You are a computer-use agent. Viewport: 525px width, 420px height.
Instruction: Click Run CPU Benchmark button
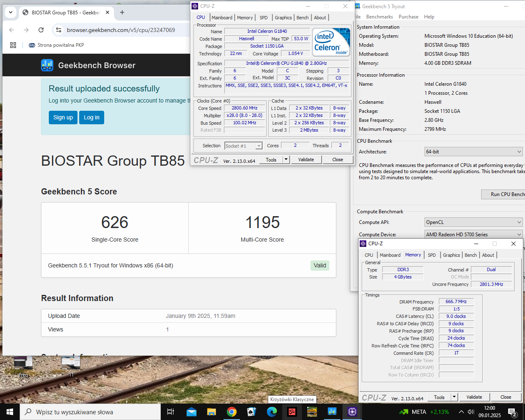coord(503,194)
